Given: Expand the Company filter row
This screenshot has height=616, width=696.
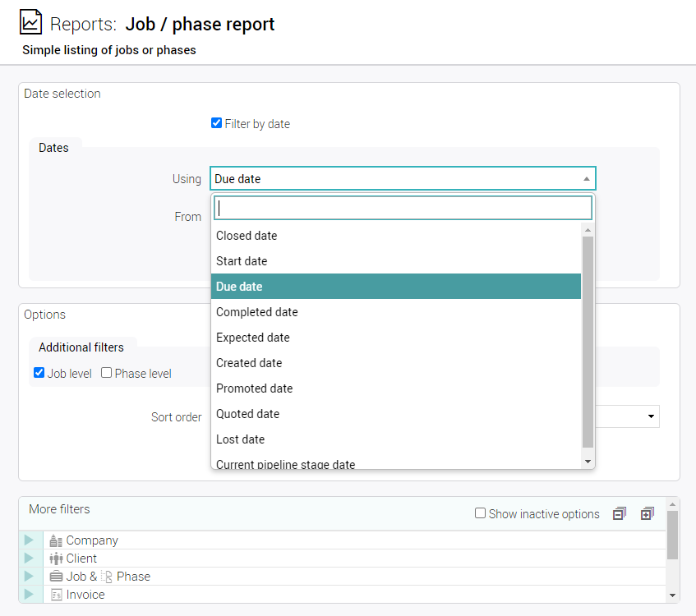Looking at the screenshot, I should [x=30, y=540].
